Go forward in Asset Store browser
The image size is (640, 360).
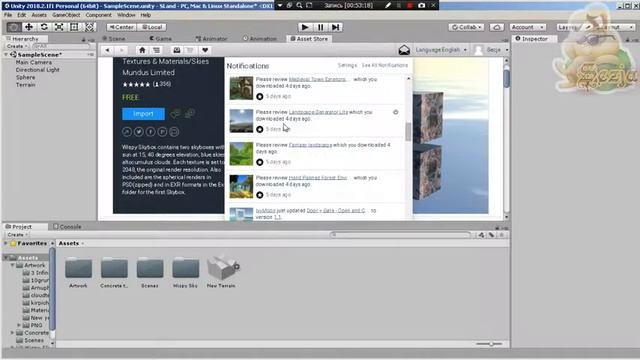coord(122,50)
